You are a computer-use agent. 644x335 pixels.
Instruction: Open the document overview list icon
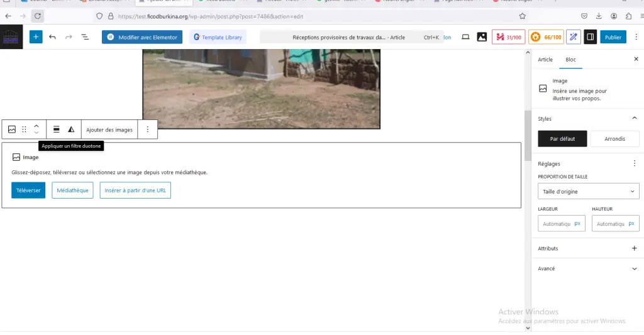(x=85, y=37)
